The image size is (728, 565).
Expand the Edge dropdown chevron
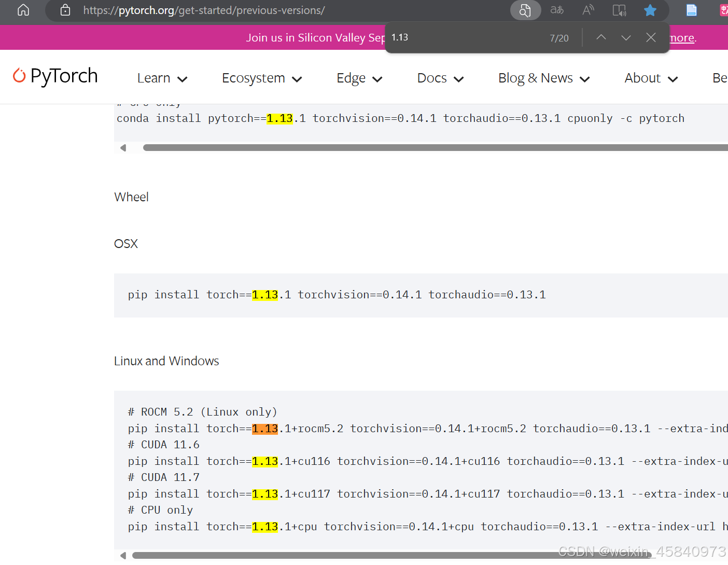tap(377, 79)
